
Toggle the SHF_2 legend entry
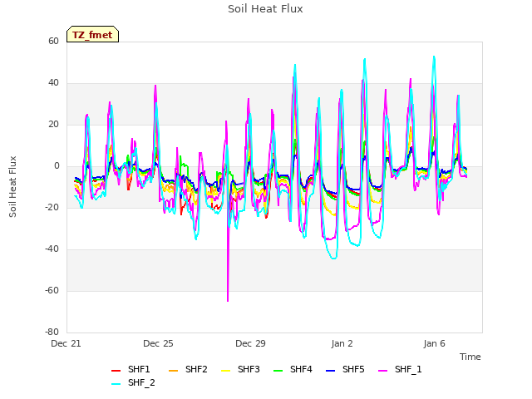133,383
